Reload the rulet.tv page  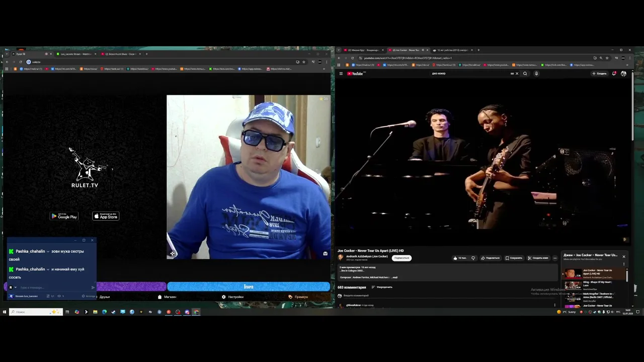click(21, 62)
